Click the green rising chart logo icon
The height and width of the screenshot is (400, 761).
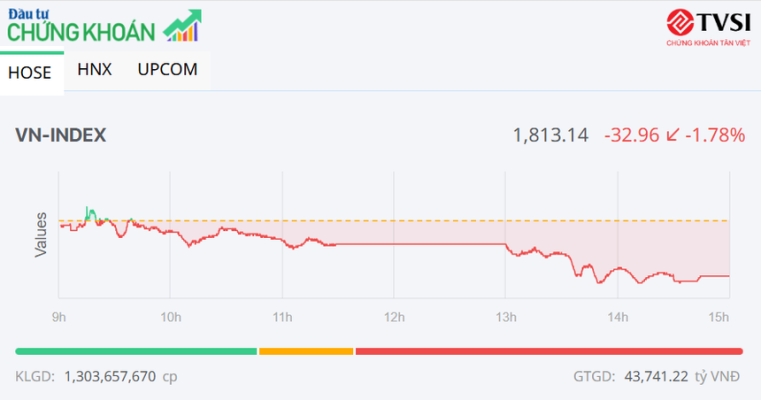coord(181,25)
